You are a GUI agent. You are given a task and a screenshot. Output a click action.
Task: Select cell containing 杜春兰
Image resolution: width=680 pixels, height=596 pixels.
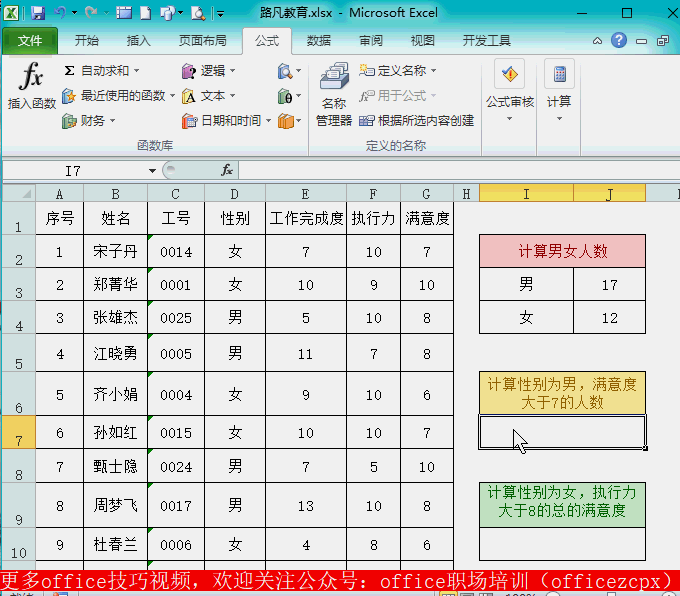115,544
